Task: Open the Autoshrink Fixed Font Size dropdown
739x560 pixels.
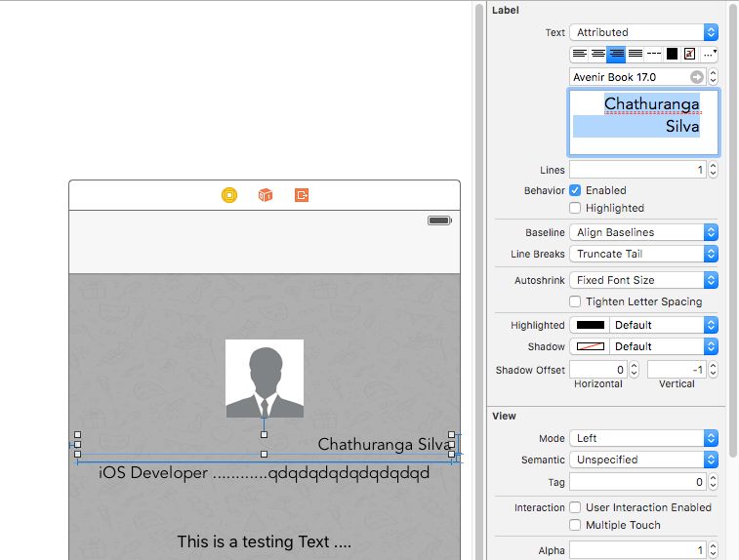Action: [x=643, y=280]
